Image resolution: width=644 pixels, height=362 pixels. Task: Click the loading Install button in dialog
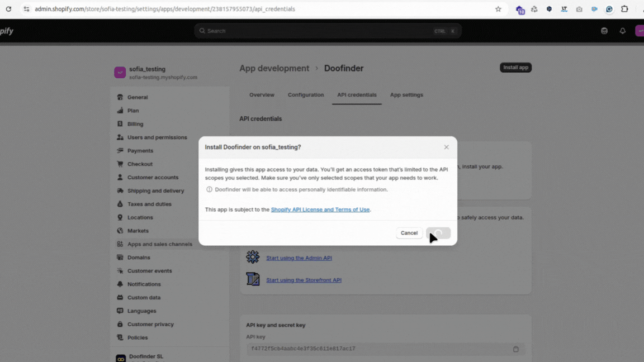(x=438, y=233)
